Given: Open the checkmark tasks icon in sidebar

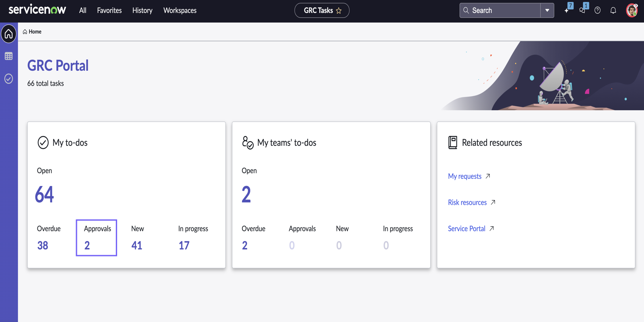Looking at the screenshot, I should pyautogui.click(x=8, y=78).
